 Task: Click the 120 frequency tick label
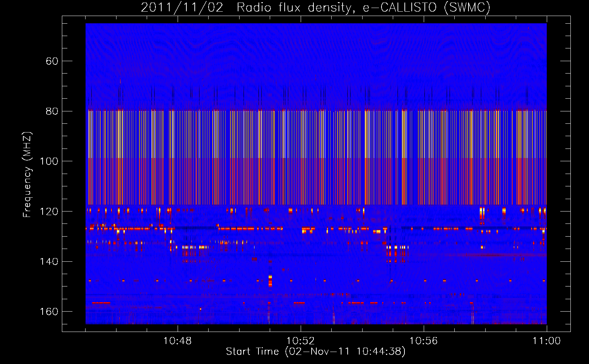(x=49, y=211)
